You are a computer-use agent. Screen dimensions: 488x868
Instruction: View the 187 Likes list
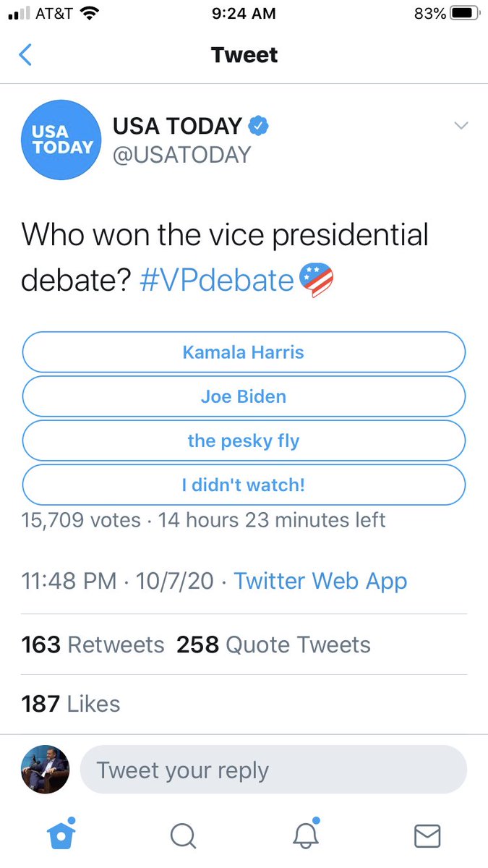(x=71, y=704)
